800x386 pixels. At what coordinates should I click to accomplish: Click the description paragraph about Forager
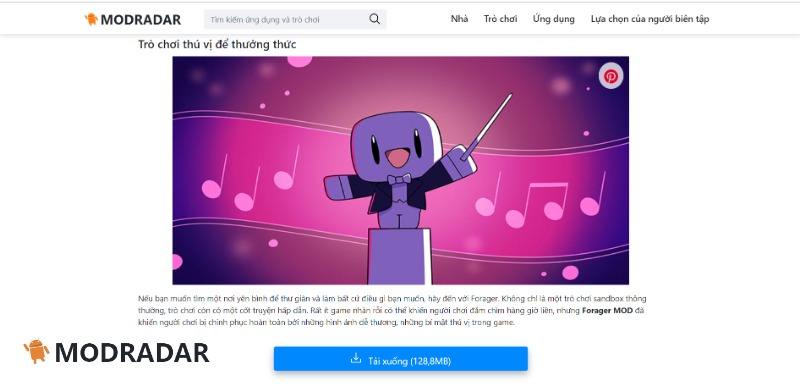[x=392, y=310]
